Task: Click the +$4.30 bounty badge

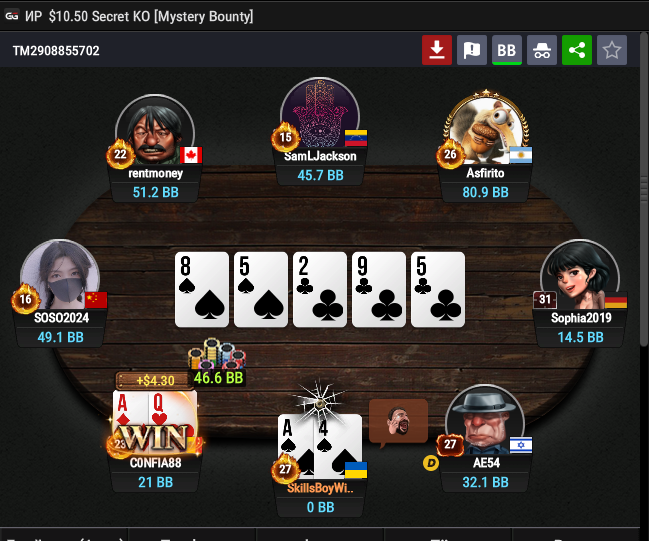Action: click(155, 380)
